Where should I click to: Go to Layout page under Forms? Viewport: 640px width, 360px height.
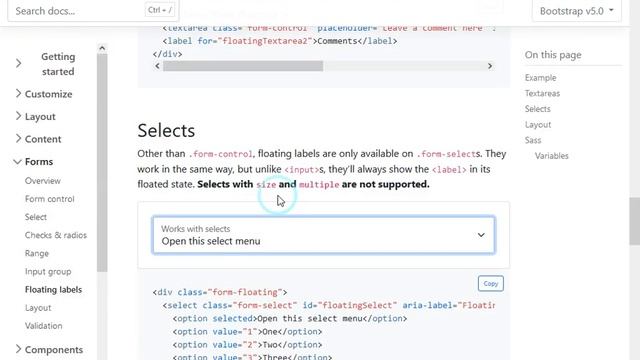(x=38, y=308)
